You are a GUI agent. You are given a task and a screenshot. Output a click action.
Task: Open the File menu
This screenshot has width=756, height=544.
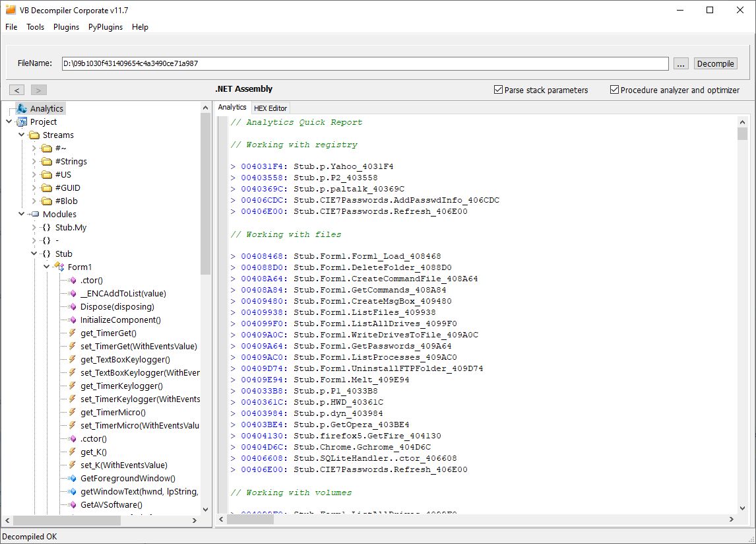tap(11, 27)
